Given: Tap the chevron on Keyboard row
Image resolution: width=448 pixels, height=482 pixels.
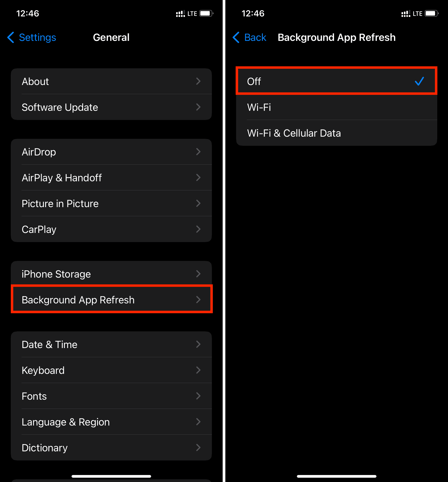Looking at the screenshot, I should (x=198, y=370).
